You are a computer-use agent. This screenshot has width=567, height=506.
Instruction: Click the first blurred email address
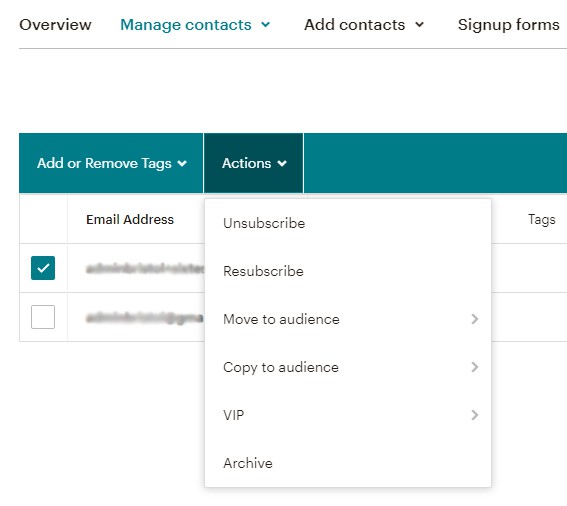145,269
